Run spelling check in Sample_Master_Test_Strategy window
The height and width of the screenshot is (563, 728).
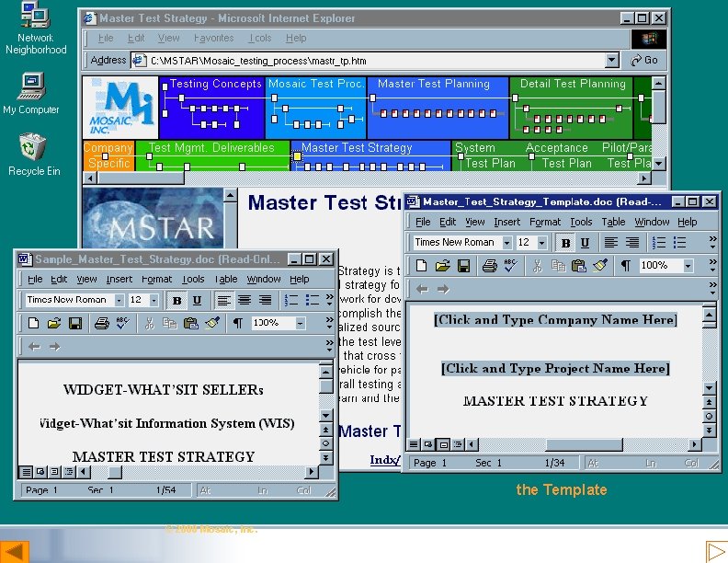point(123,323)
